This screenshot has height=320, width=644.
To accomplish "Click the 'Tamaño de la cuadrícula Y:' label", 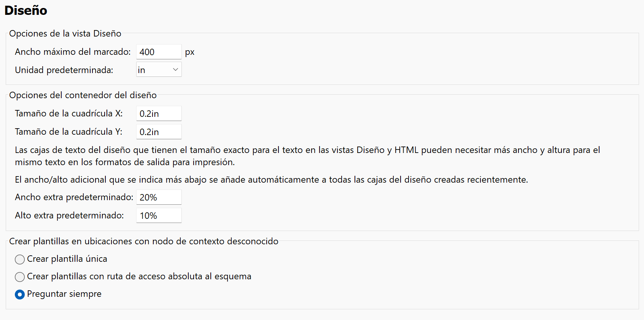I will coord(69,132).
